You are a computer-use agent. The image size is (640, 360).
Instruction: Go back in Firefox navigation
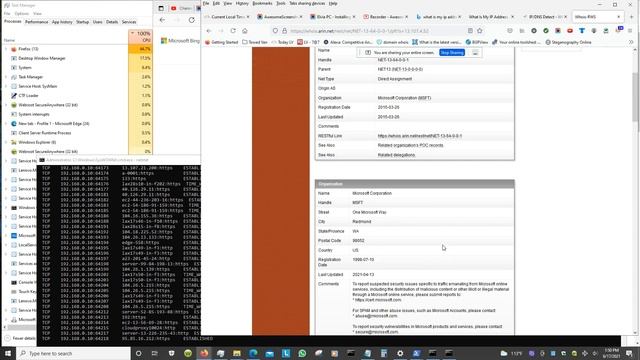pyautogui.click(x=209, y=31)
